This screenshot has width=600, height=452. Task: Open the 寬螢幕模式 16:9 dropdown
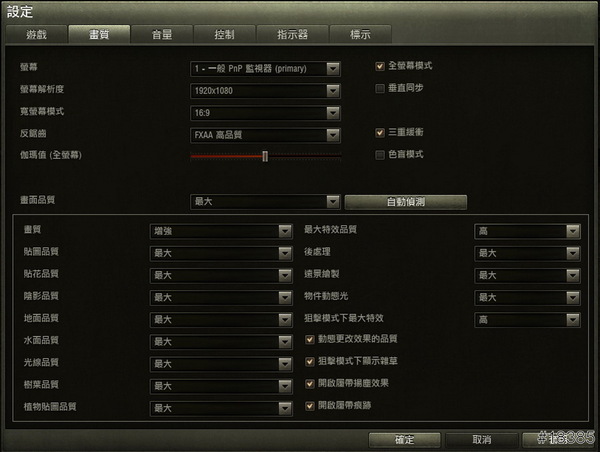point(265,113)
